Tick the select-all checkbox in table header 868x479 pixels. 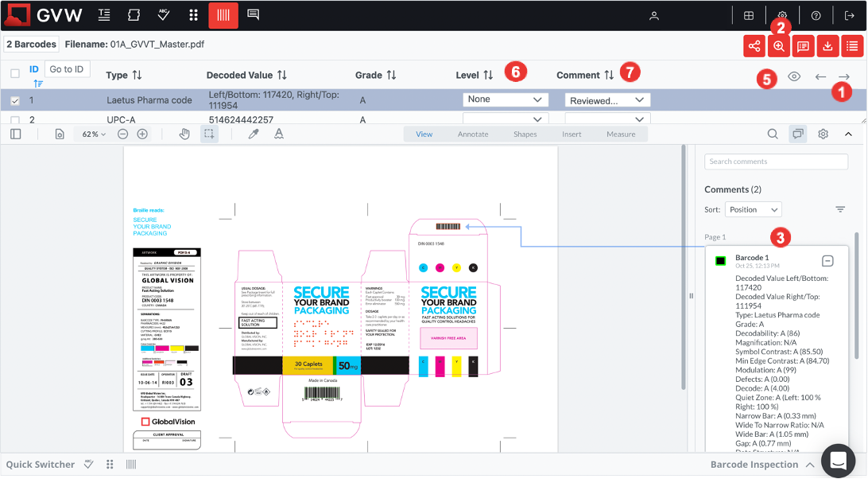pyautogui.click(x=15, y=74)
